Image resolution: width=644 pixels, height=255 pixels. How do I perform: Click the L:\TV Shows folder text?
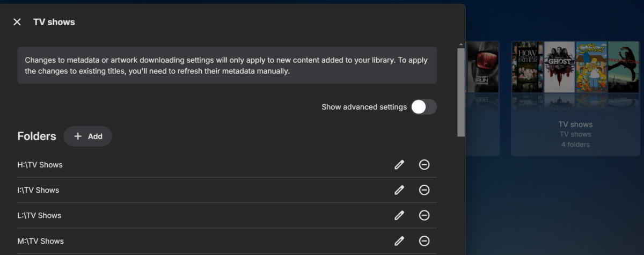click(x=39, y=215)
